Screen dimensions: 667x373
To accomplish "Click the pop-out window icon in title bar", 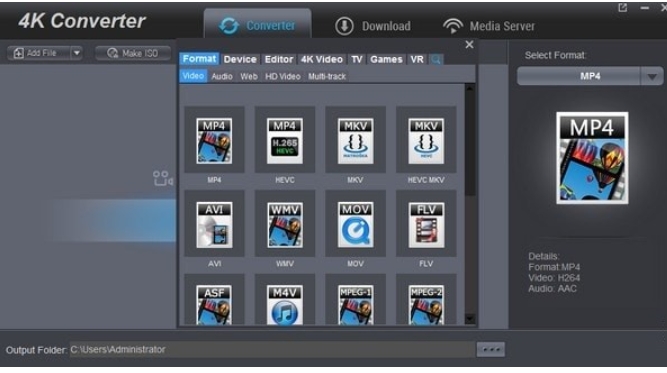I will pos(623,8).
